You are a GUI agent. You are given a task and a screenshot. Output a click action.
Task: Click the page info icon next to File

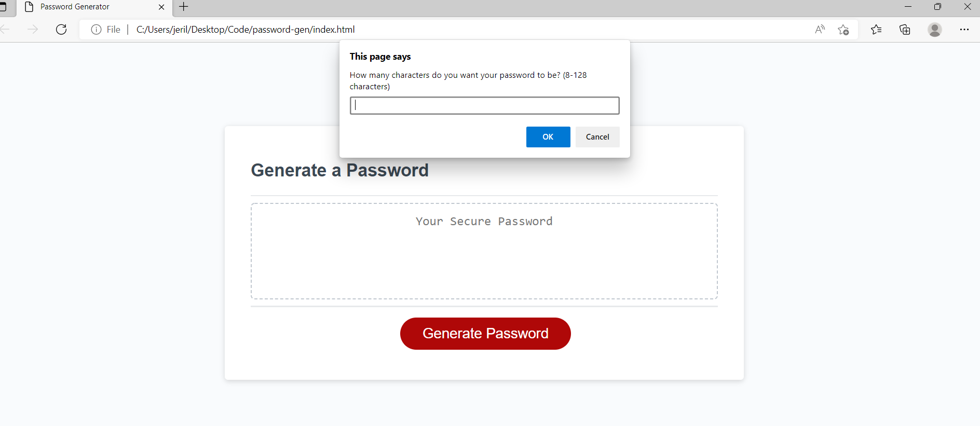[x=96, y=30]
